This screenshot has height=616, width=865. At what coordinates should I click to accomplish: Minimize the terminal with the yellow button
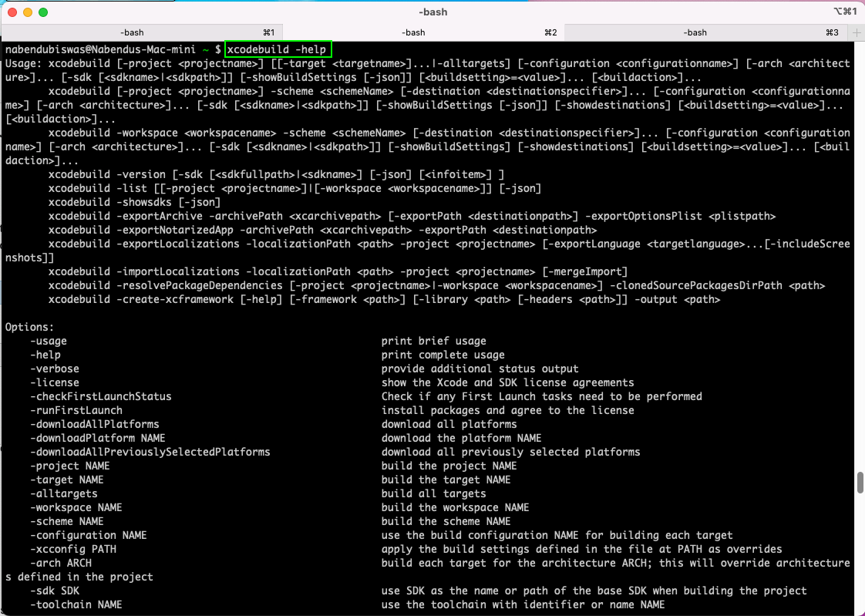[x=27, y=12]
